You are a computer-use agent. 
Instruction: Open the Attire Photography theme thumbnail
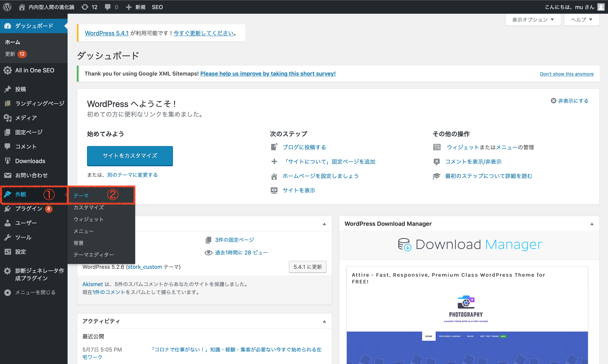pos(467,326)
